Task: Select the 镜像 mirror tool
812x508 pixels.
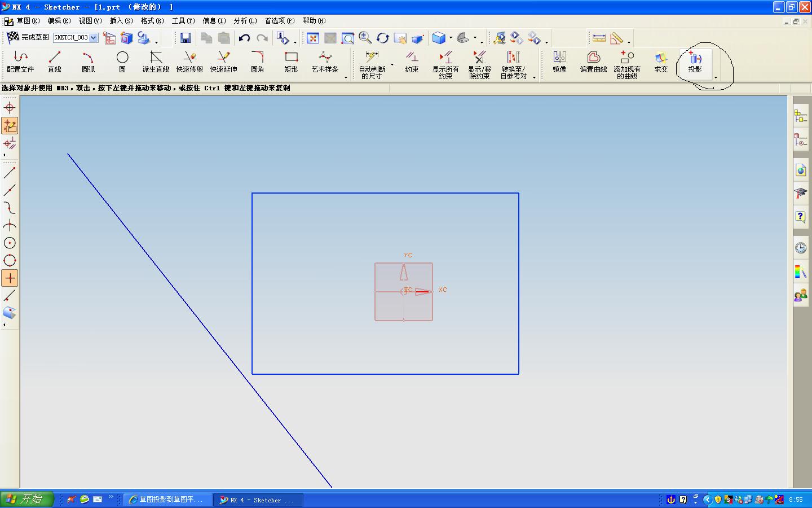Action: point(559,62)
